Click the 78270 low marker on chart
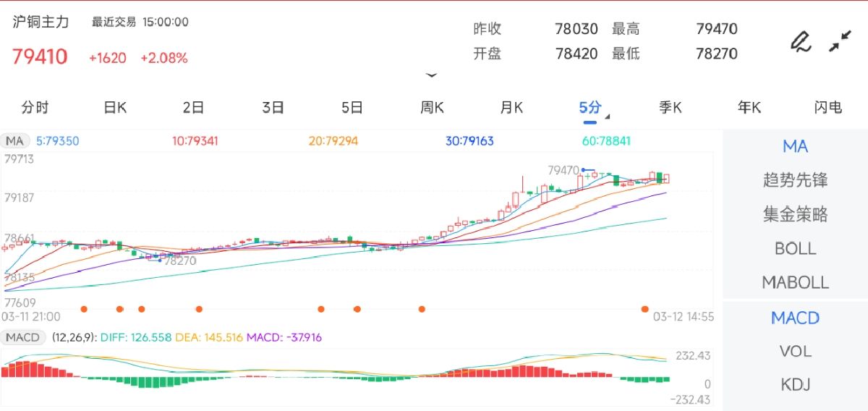Viewport: 868px width, 411px height. tap(180, 260)
